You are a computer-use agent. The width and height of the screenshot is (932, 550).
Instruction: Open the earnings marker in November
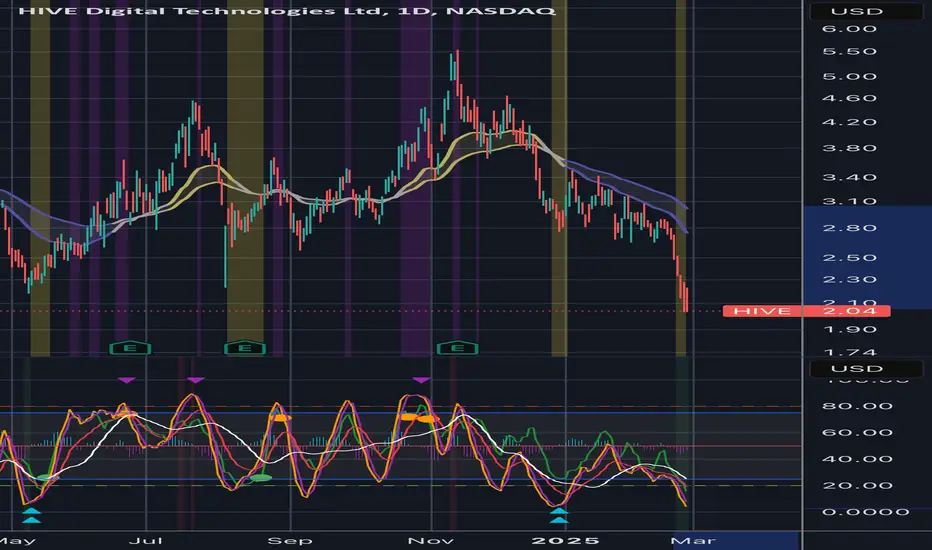457,348
